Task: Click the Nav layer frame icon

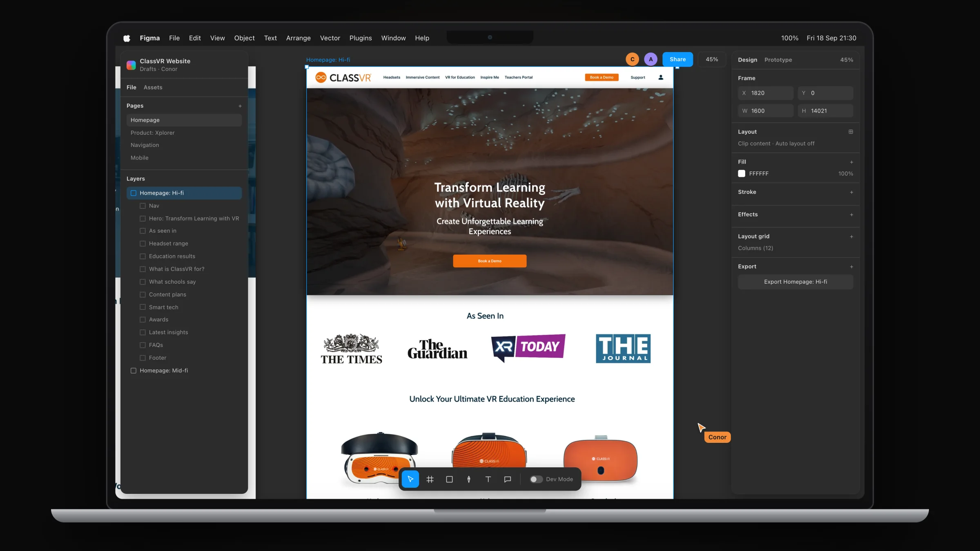Action: coord(143,206)
